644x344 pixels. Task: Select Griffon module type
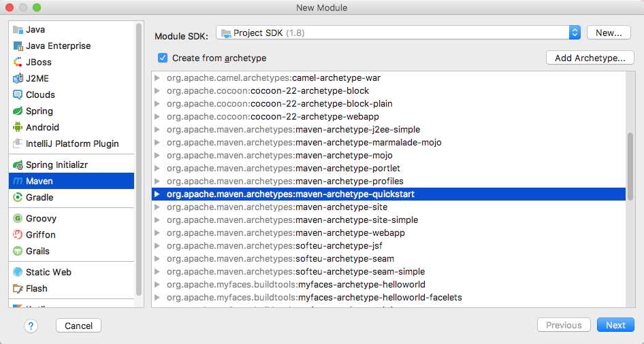click(71, 235)
